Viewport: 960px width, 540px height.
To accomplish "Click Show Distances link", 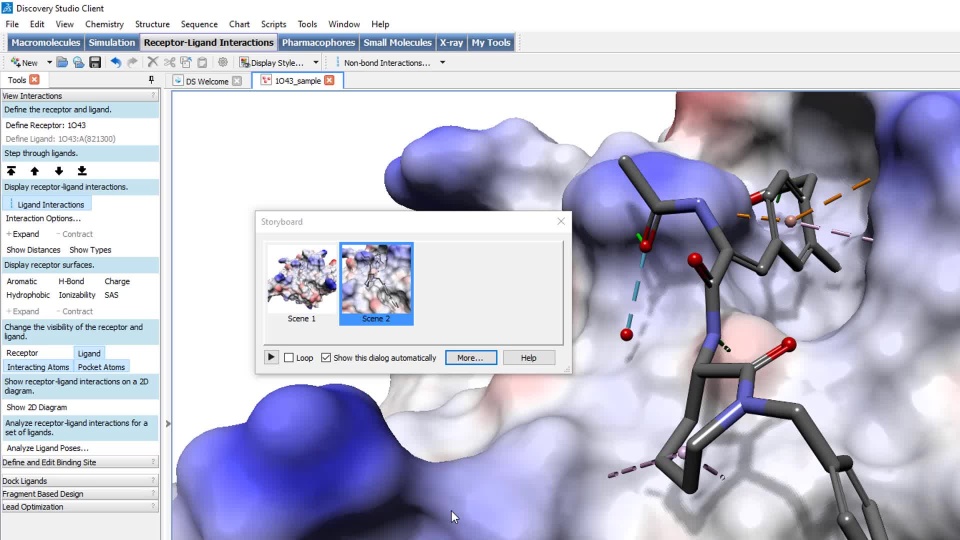I will 33,250.
